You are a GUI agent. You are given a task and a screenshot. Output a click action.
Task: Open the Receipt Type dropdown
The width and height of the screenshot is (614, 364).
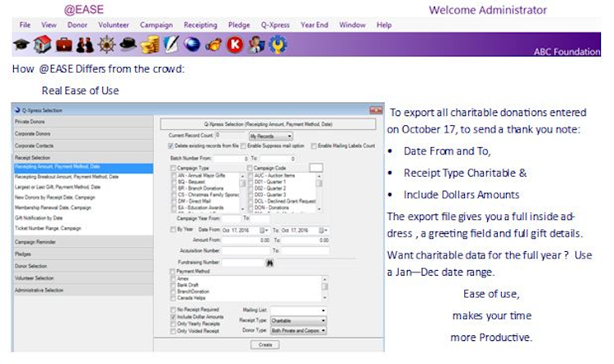coord(298,321)
